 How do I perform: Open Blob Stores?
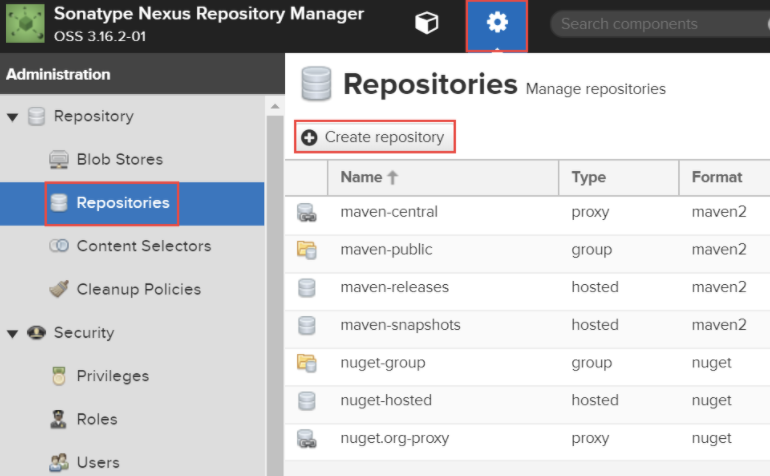pyautogui.click(x=119, y=160)
